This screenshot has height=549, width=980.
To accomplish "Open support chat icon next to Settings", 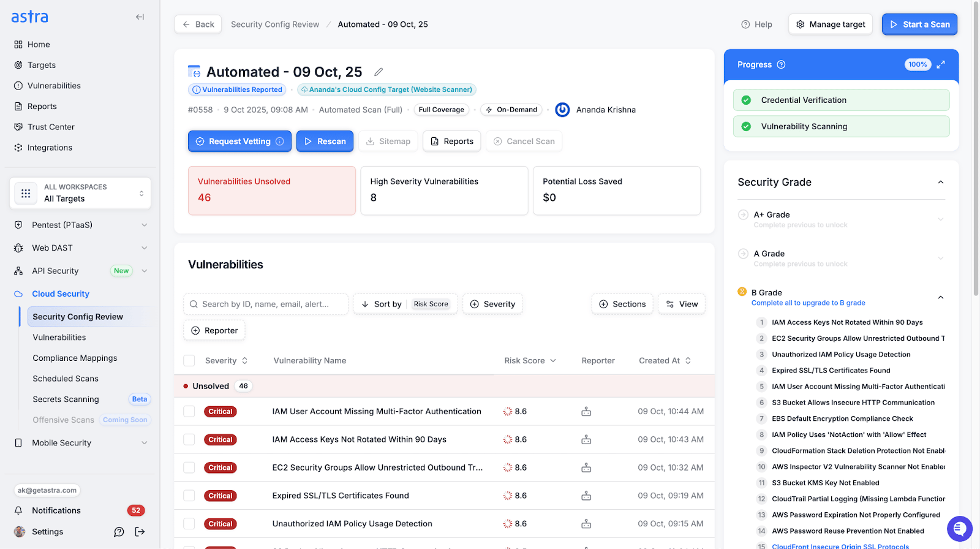I will tap(119, 532).
